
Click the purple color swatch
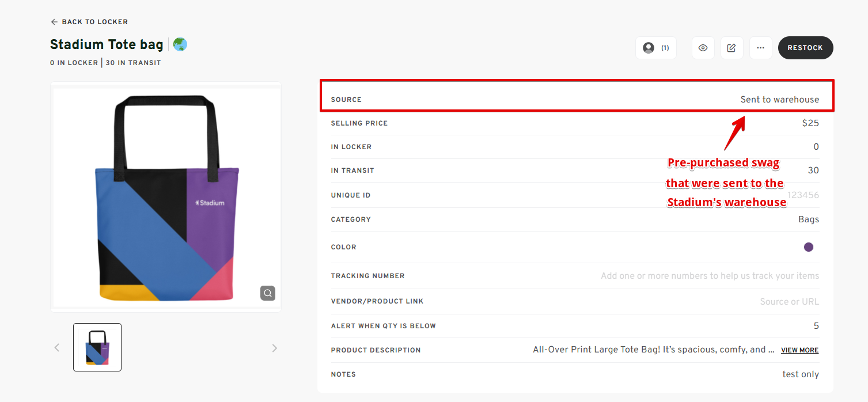click(809, 247)
